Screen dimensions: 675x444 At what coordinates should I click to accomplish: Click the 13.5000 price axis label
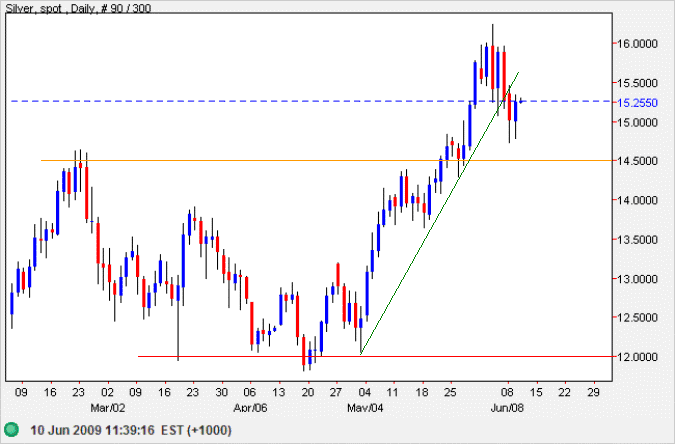pyautogui.click(x=638, y=239)
